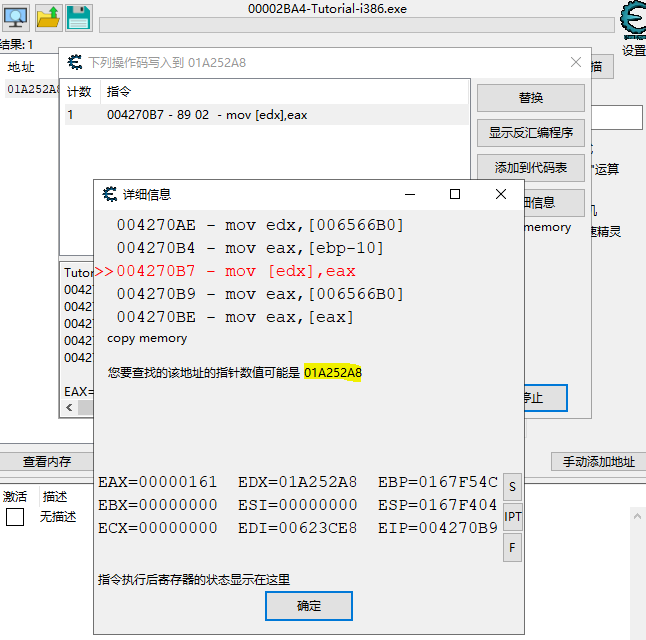Maximize the 详细信息 dialog
646x640 pixels.
[x=455, y=194]
